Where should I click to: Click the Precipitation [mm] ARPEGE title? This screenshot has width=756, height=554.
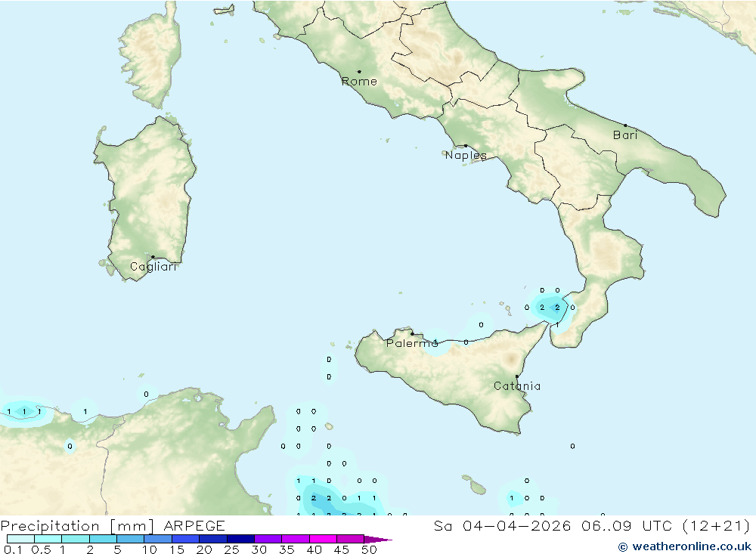(x=113, y=526)
